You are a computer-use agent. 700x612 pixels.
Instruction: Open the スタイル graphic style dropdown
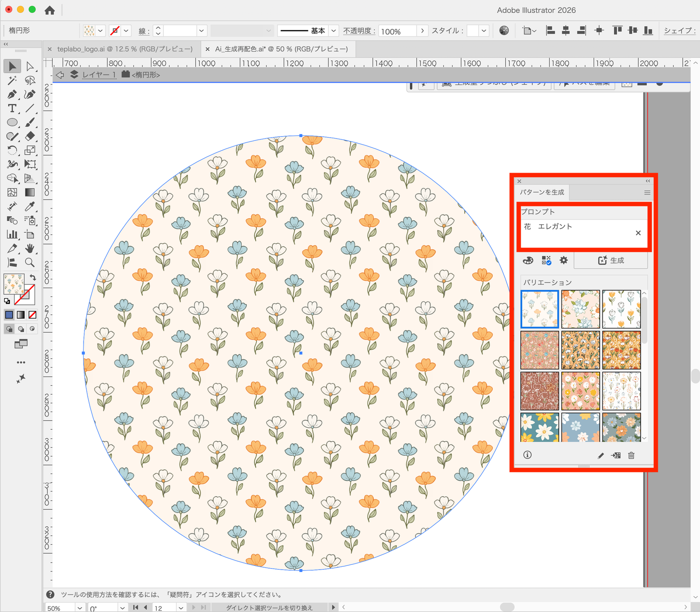pyautogui.click(x=484, y=31)
